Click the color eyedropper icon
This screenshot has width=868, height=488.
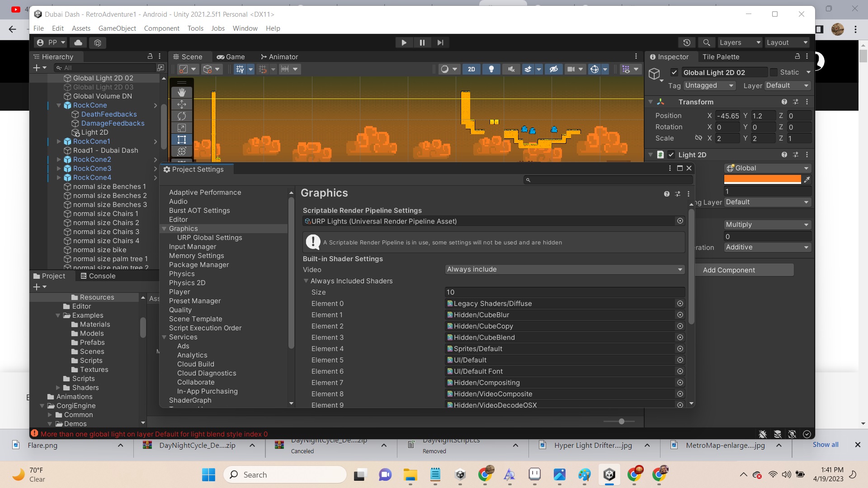click(807, 179)
